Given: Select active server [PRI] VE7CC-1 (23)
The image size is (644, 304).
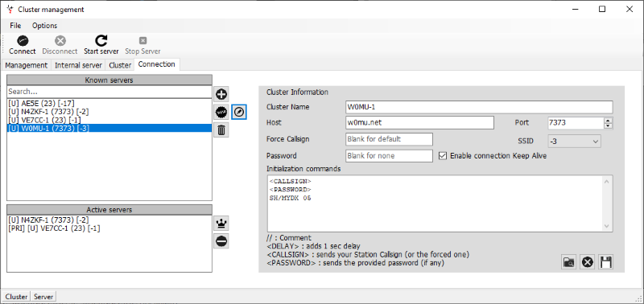Looking at the screenshot, I should pos(109,228).
